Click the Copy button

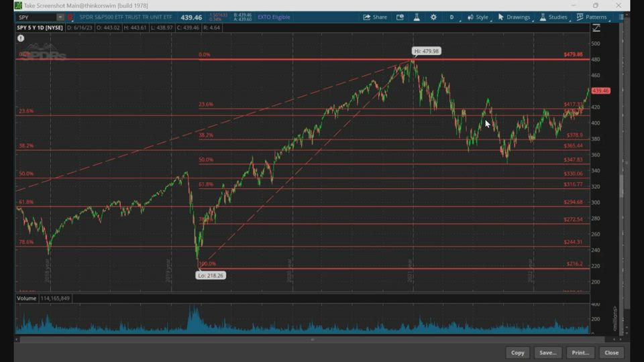tap(517, 353)
